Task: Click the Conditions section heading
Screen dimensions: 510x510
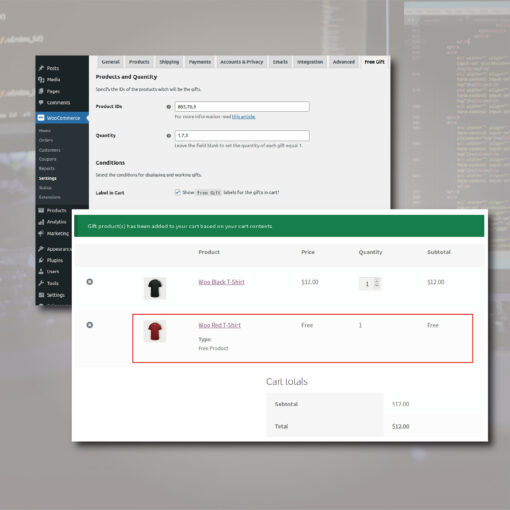Action: coord(110,163)
